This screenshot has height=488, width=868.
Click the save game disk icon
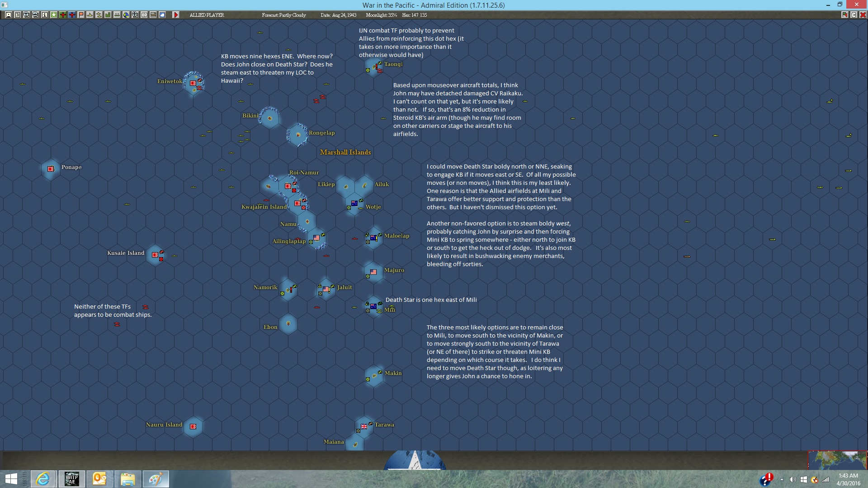(x=9, y=15)
